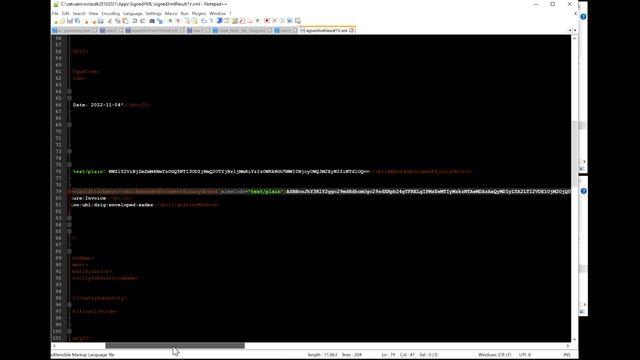Click the INS status bar indicator
Screen dimensions: 640x360
point(567,355)
